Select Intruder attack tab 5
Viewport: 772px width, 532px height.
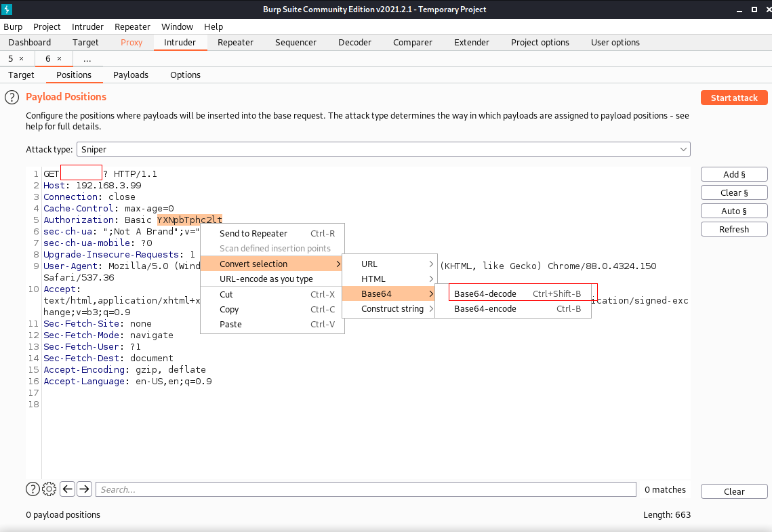click(x=11, y=58)
